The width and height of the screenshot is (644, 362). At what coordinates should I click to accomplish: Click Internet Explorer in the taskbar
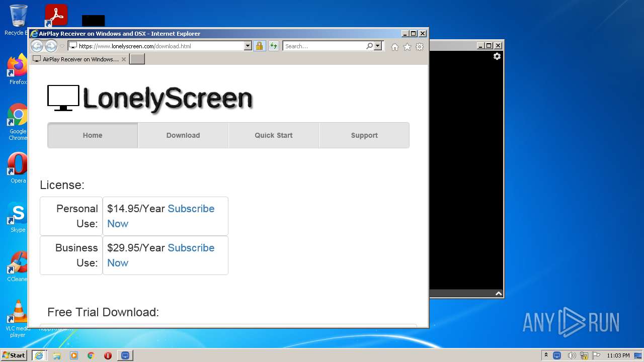[x=39, y=355]
